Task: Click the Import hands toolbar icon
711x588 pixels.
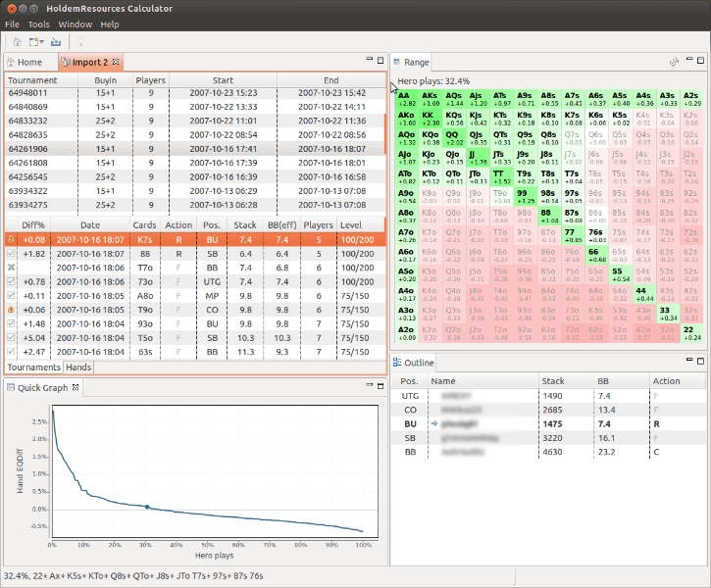Action: (x=56, y=42)
